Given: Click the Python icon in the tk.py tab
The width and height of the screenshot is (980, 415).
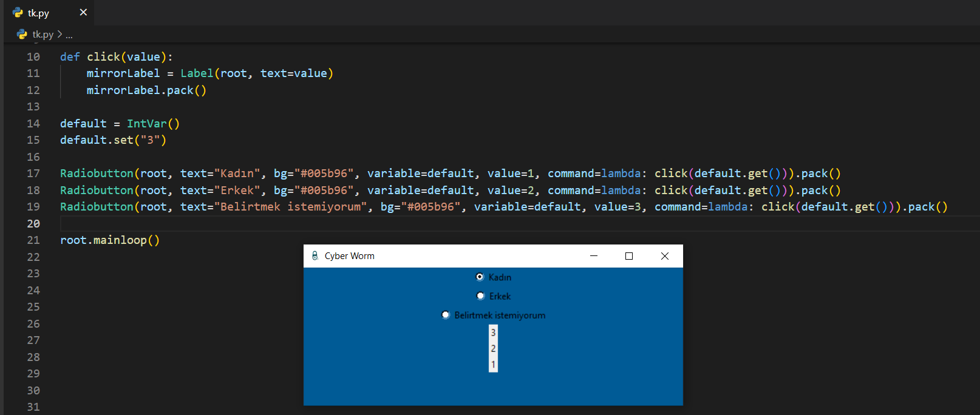Looking at the screenshot, I should (x=18, y=13).
